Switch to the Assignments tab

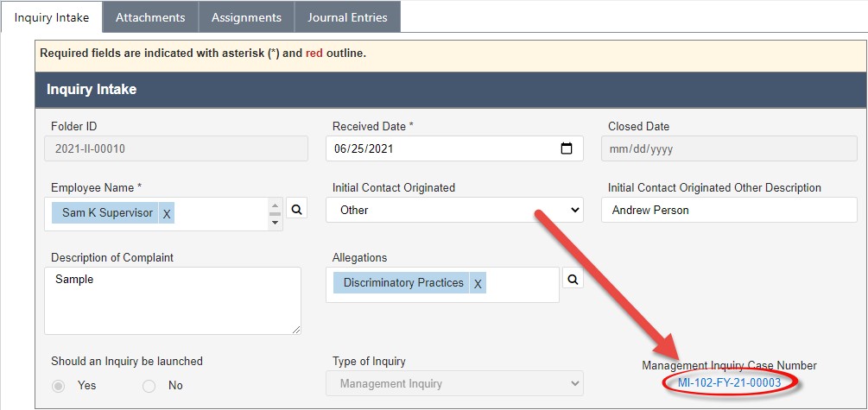click(246, 17)
